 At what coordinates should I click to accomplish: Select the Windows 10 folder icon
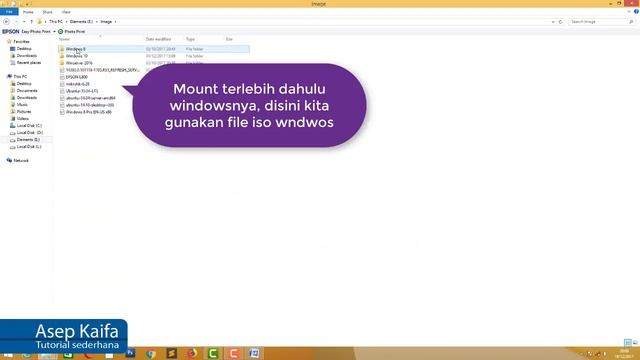pos(62,56)
